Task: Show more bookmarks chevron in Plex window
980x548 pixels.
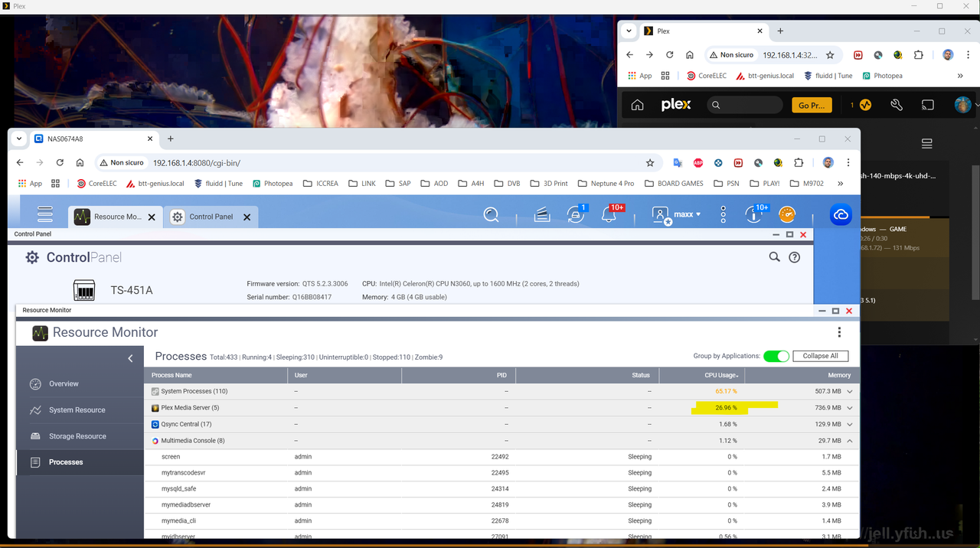Action: (960, 76)
